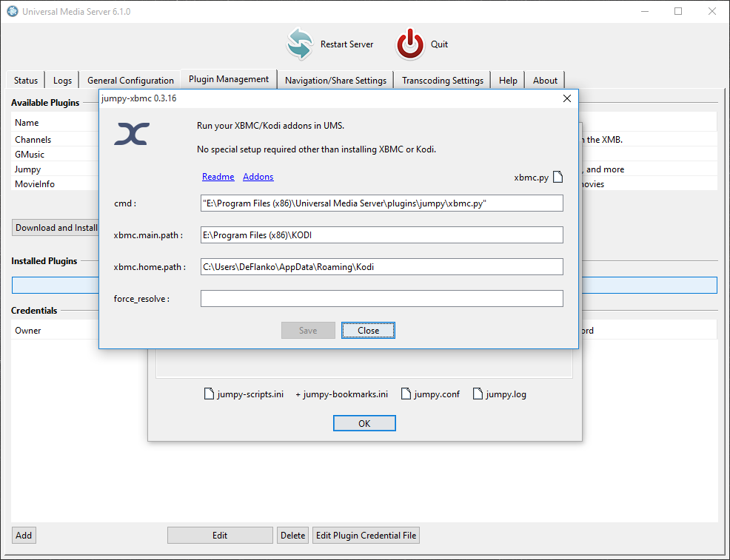Open the Transcoding Settings tab
Image resolution: width=730 pixels, height=560 pixels.
(443, 81)
